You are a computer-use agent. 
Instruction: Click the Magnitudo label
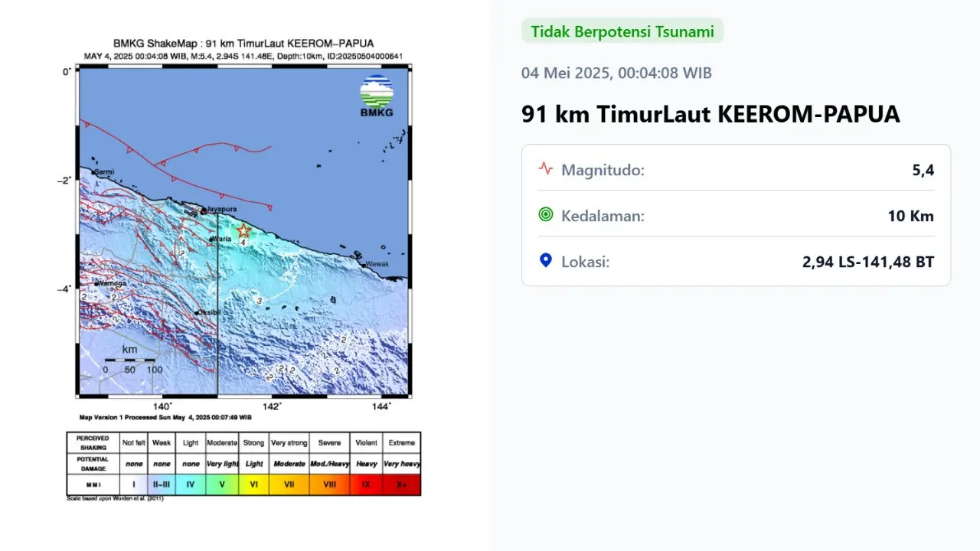pyautogui.click(x=603, y=170)
